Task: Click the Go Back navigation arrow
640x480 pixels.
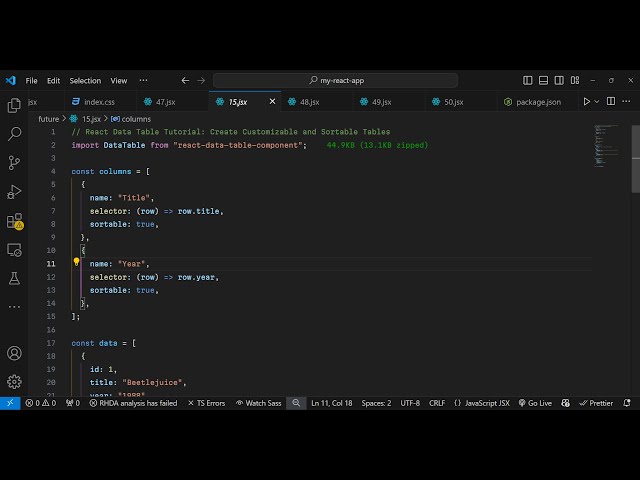Action: pos(185,81)
